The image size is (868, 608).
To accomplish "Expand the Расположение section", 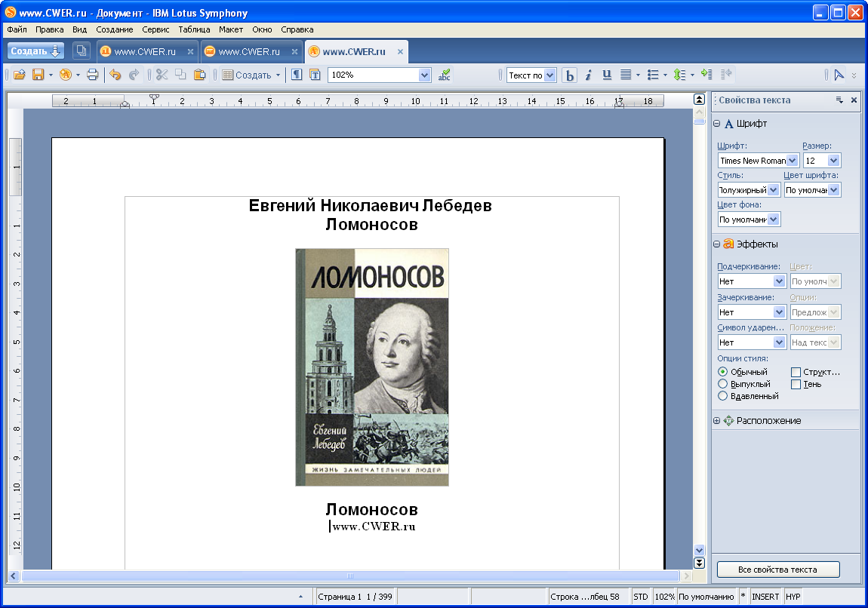I will click(x=717, y=421).
